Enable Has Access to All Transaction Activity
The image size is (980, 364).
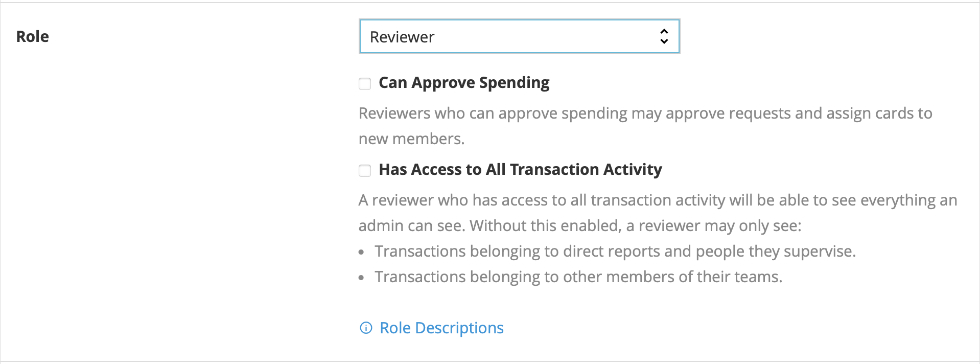[x=364, y=170]
